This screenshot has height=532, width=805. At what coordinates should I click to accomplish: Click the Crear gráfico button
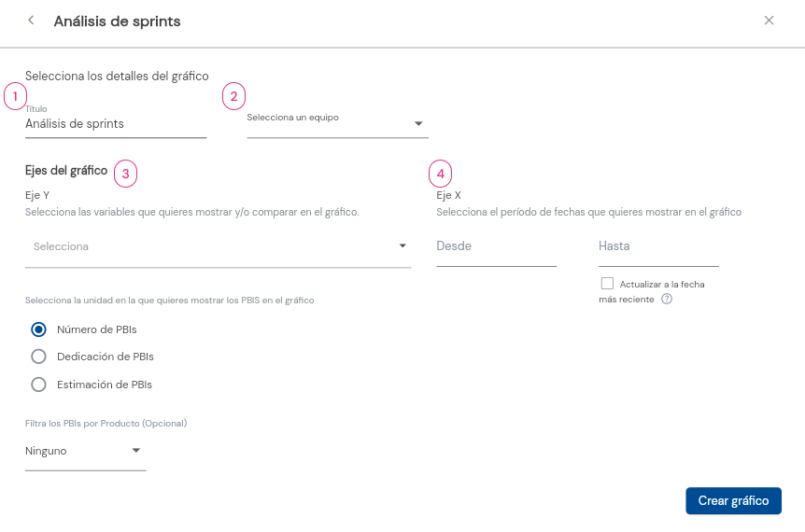pyautogui.click(x=733, y=500)
